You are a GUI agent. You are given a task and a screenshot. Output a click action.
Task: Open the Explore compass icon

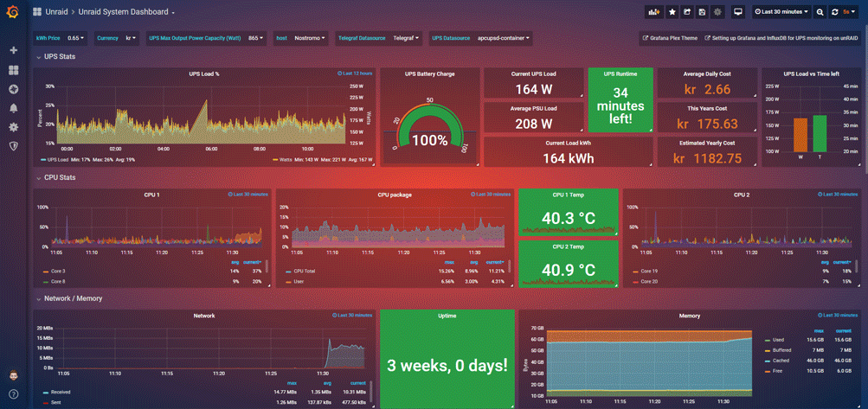click(x=13, y=89)
